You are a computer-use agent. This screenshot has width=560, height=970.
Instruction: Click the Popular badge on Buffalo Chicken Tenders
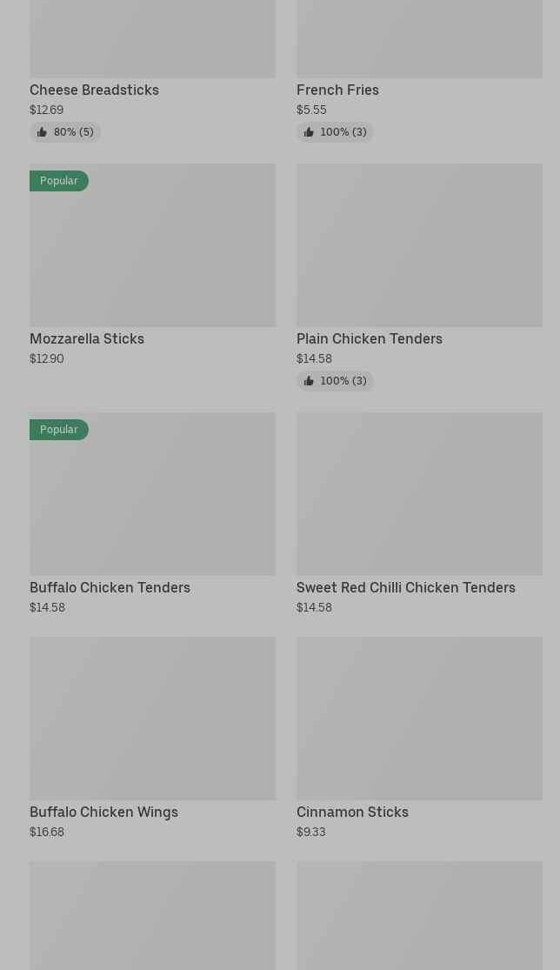tap(59, 430)
